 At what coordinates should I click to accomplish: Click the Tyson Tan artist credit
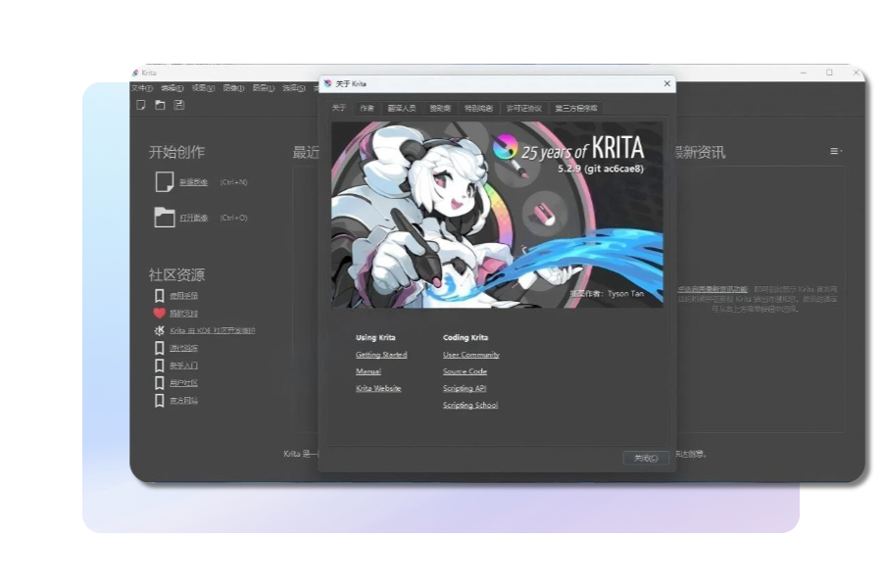coord(607,294)
